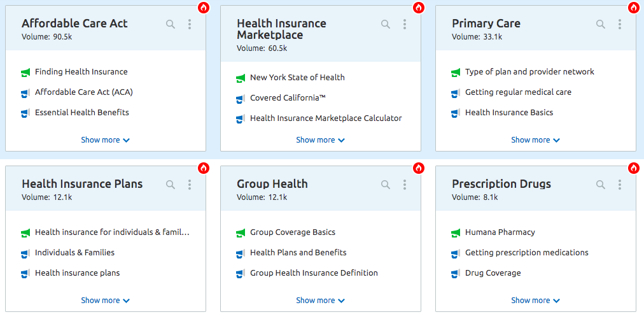Open three-dot menu on Affordable Care Act card
The image size is (644, 319).
point(190,24)
